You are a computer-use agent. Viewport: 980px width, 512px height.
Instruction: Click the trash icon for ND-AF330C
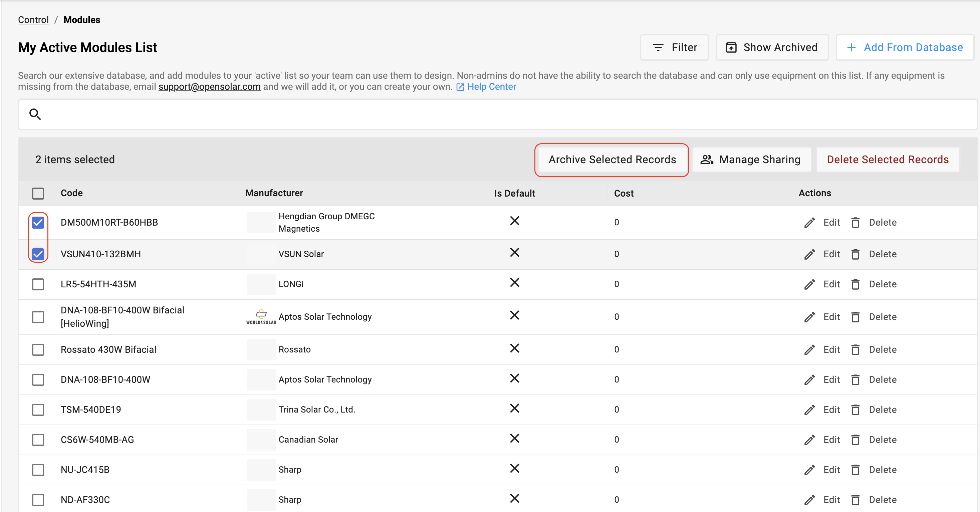pyautogui.click(x=855, y=500)
